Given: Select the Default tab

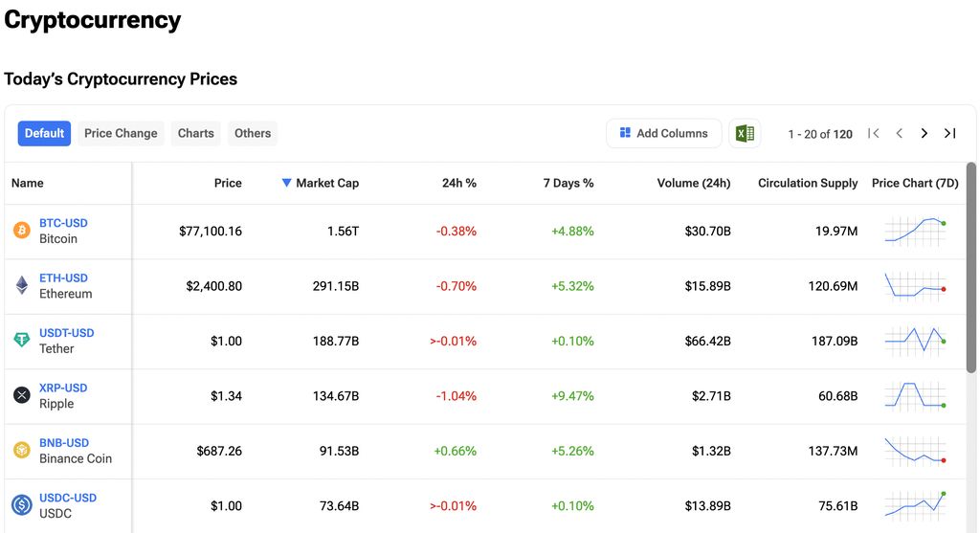Looking at the screenshot, I should 44,133.
